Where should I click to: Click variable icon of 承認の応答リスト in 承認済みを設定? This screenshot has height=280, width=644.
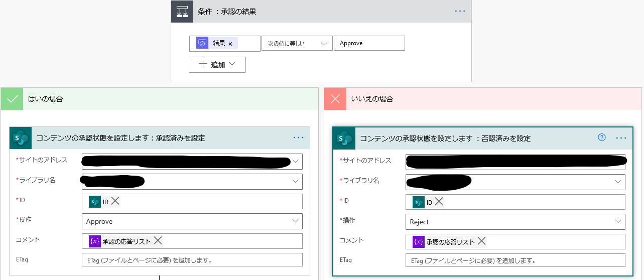pyautogui.click(x=95, y=241)
